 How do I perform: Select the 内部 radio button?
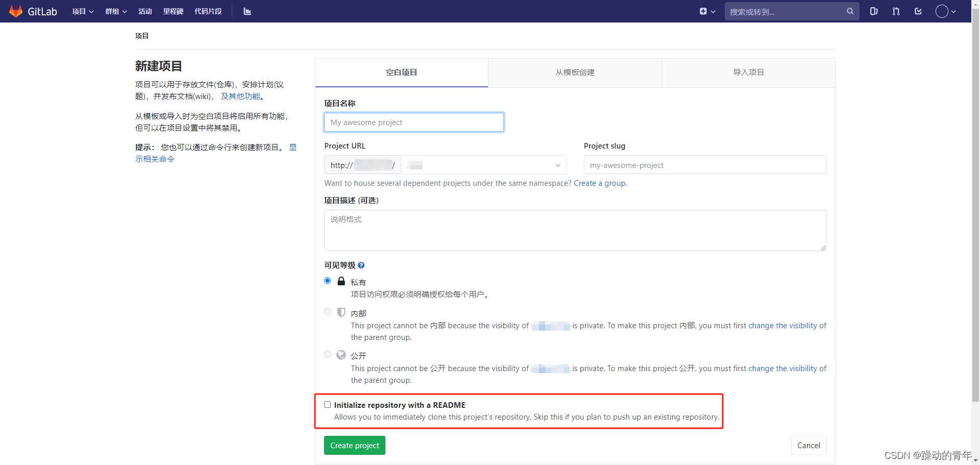[x=328, y=311]
